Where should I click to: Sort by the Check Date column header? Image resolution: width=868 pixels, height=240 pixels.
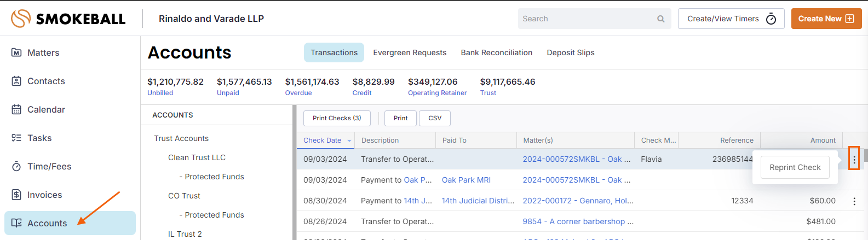click(x=326, y=141)
